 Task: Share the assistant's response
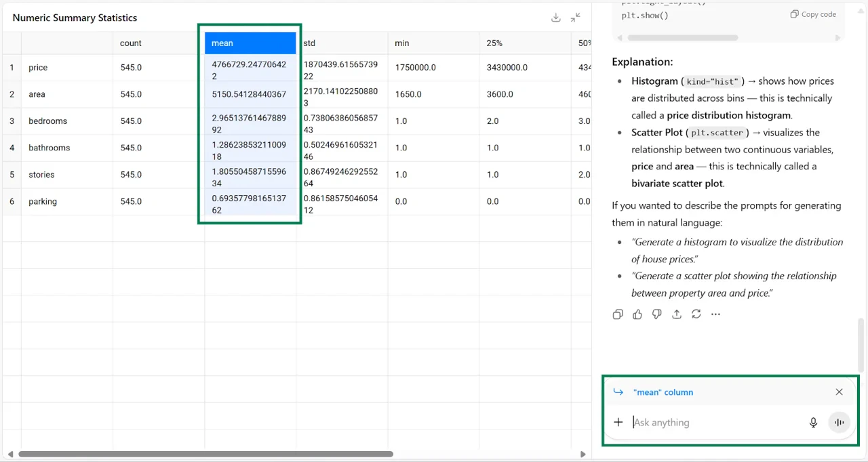click(676, 314)
